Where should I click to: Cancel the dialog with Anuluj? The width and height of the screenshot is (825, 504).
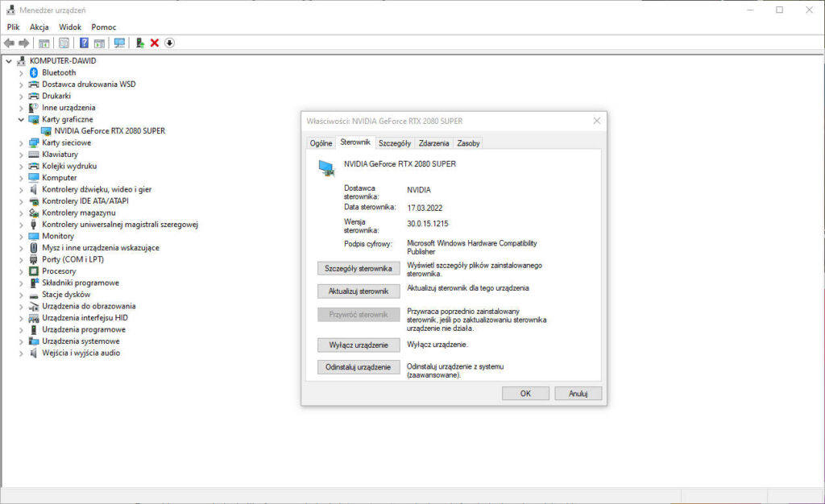pyautogui.click(x=578, y=394)
